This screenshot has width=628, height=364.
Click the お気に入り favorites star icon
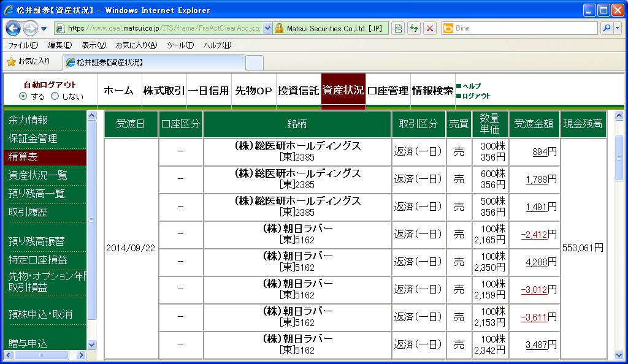[11, 62]
